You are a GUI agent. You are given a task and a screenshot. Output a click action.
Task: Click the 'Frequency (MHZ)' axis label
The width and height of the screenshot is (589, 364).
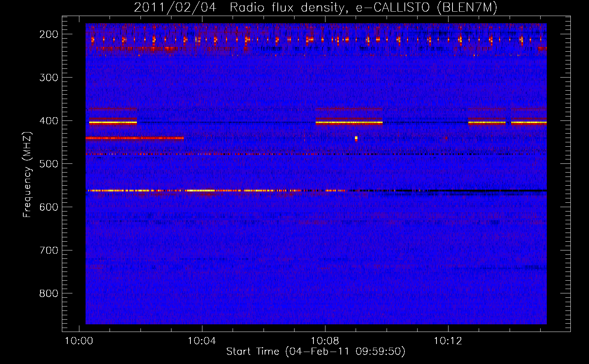click(x=27, y=174)
